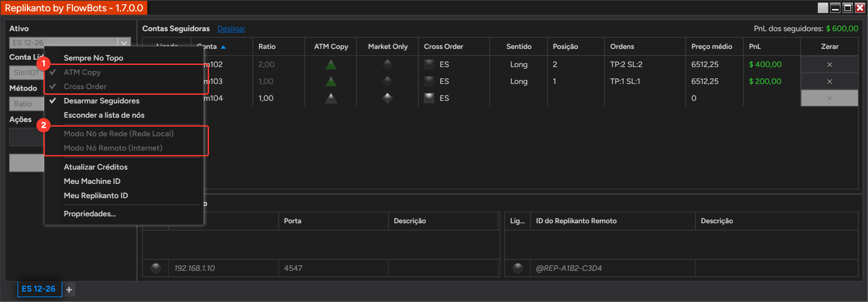Toggle Market Only diamond for Sim103 row
Image resolution: width=868 pixels, height=302 pixels.
click(x=387, y=81)
